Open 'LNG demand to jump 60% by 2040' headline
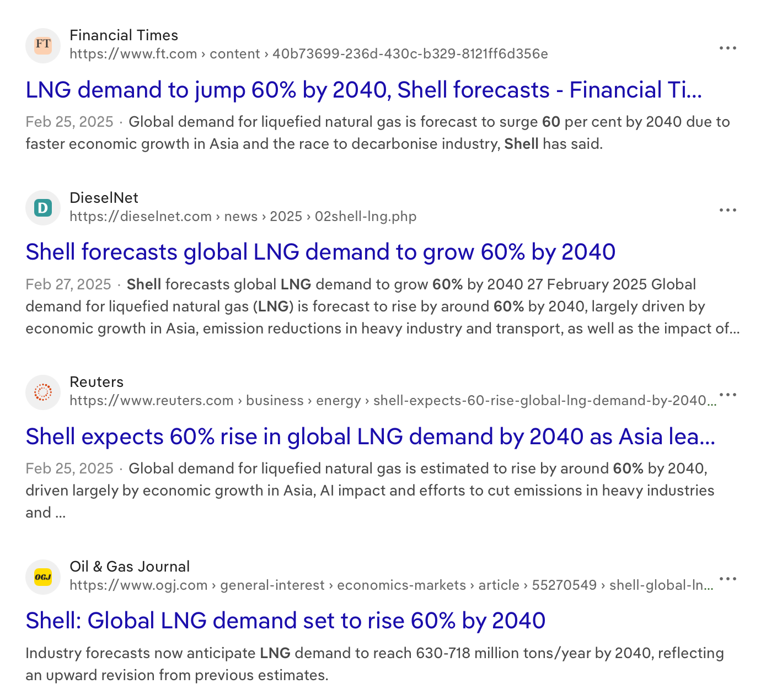The image size is (782, 700). click(x=363, y=90)
